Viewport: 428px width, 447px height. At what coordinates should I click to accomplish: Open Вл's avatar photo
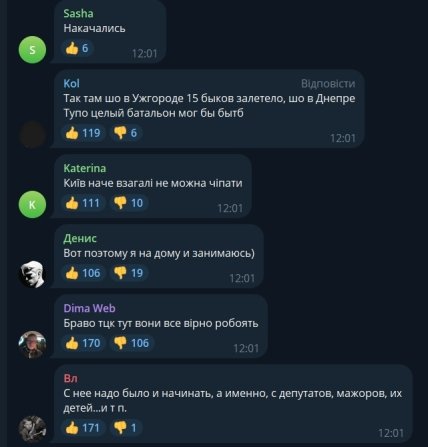[x=32, y=429]
